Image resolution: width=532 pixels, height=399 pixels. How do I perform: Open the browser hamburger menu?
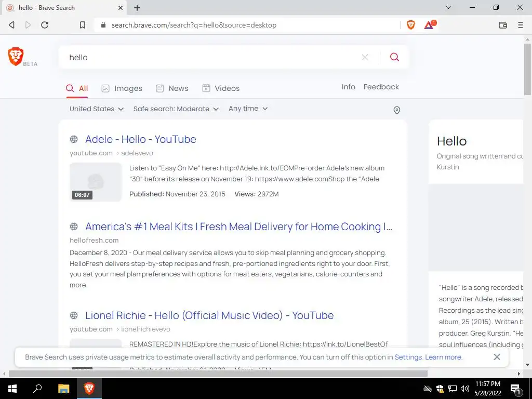[521, 25]
